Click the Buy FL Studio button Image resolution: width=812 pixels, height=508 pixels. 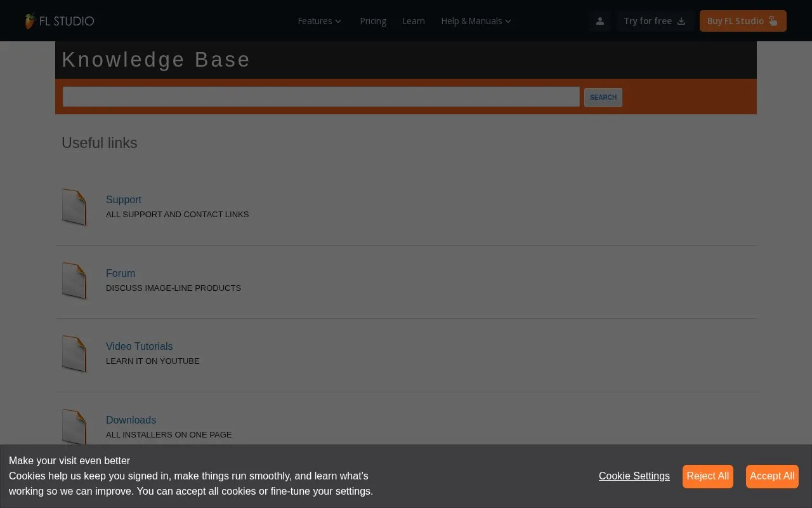743,21
